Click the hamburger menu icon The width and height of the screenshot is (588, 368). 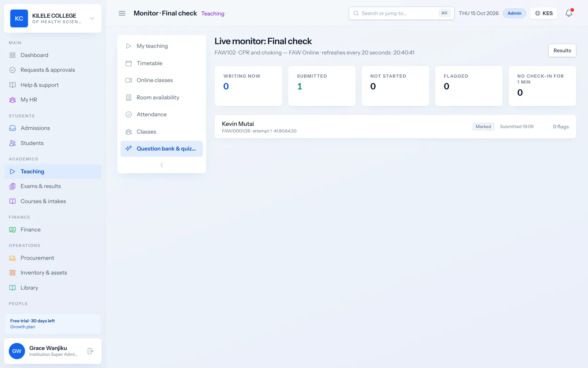[122, 13]
